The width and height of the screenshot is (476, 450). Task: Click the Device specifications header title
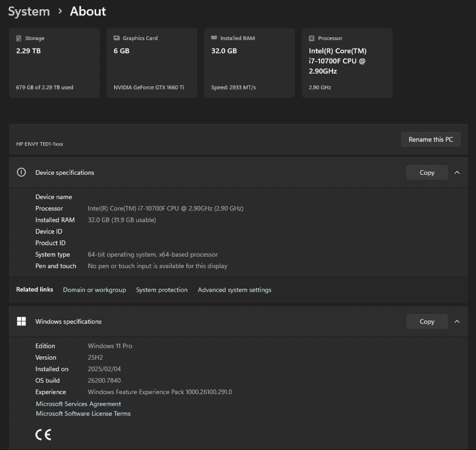(x=65, y=172)
